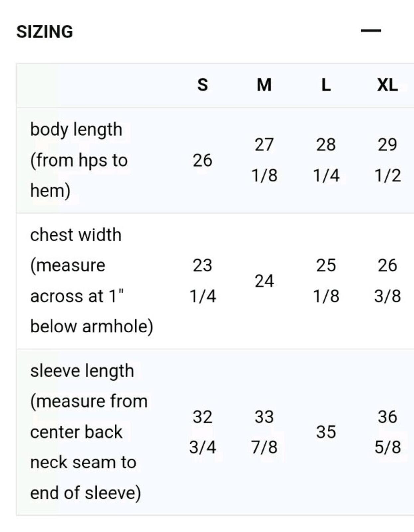Click chest width 25 1/8 for L

pos(326,281)
